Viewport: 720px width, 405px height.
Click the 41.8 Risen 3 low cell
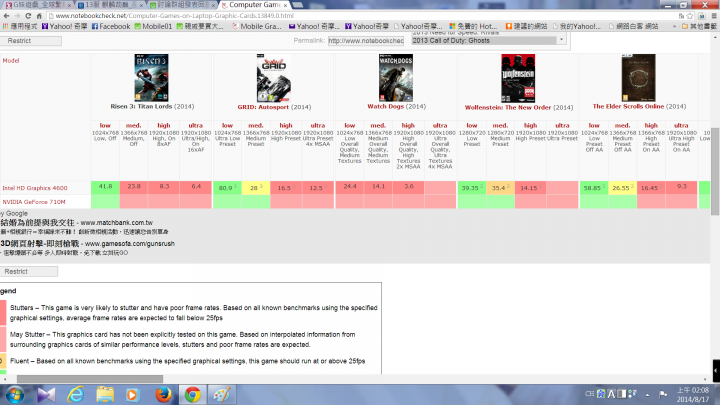[105, 187]
